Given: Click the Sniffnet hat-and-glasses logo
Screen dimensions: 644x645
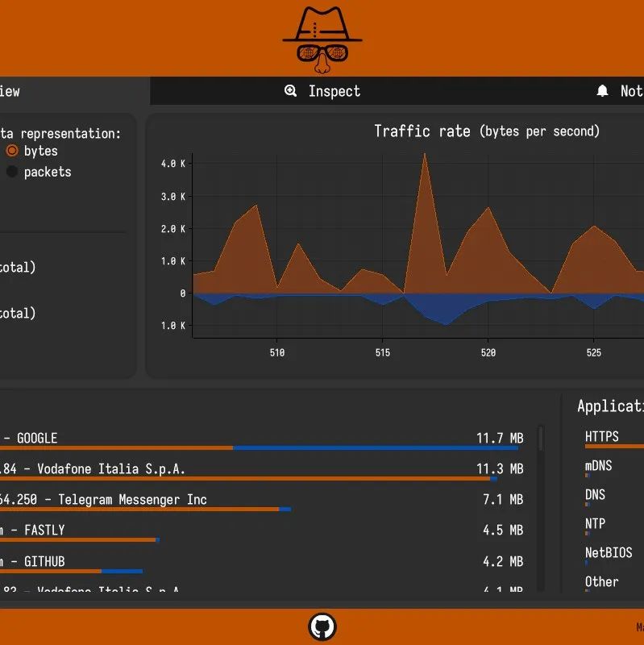Looking at the screenshot, I should [x=322, y=40].
